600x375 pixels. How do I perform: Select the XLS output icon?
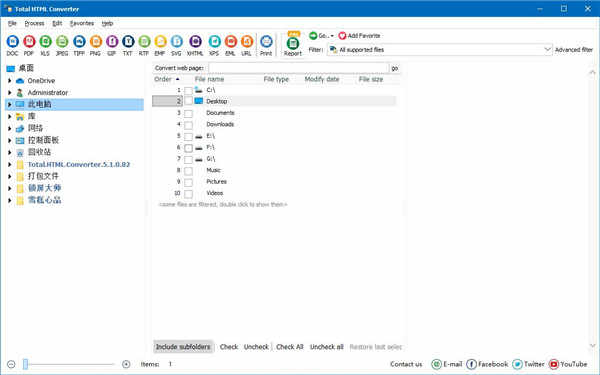(x=45, y=41)
